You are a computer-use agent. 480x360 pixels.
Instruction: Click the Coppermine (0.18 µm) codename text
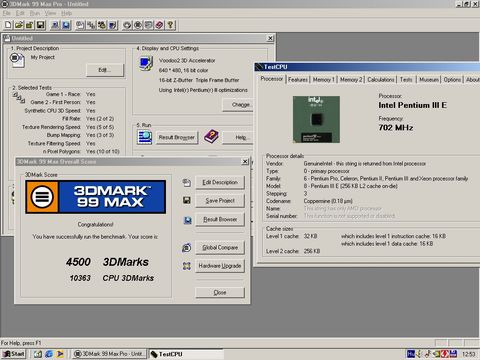(328, 201)
